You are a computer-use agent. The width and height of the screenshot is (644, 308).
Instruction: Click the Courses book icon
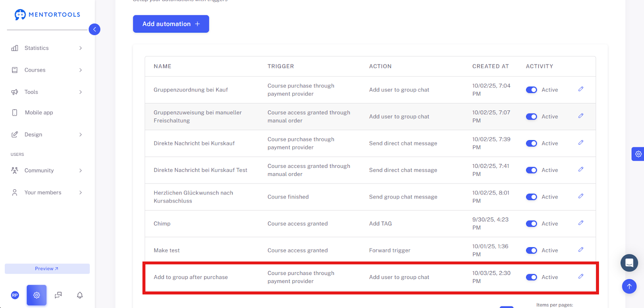coord(15,70)
